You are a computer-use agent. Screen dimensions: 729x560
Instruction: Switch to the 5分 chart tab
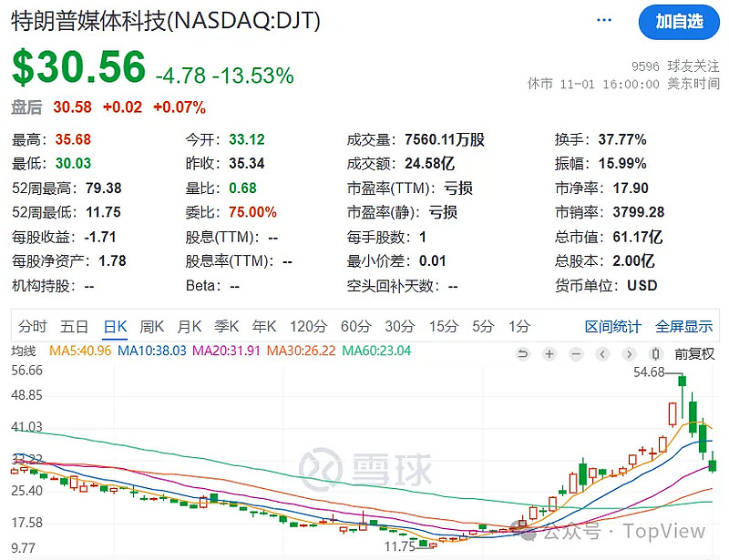coord(483,326)
